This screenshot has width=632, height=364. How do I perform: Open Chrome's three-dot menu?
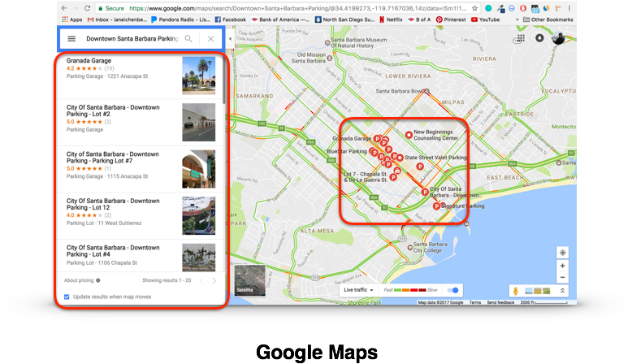pyautogui.click(x=569, y=8)
